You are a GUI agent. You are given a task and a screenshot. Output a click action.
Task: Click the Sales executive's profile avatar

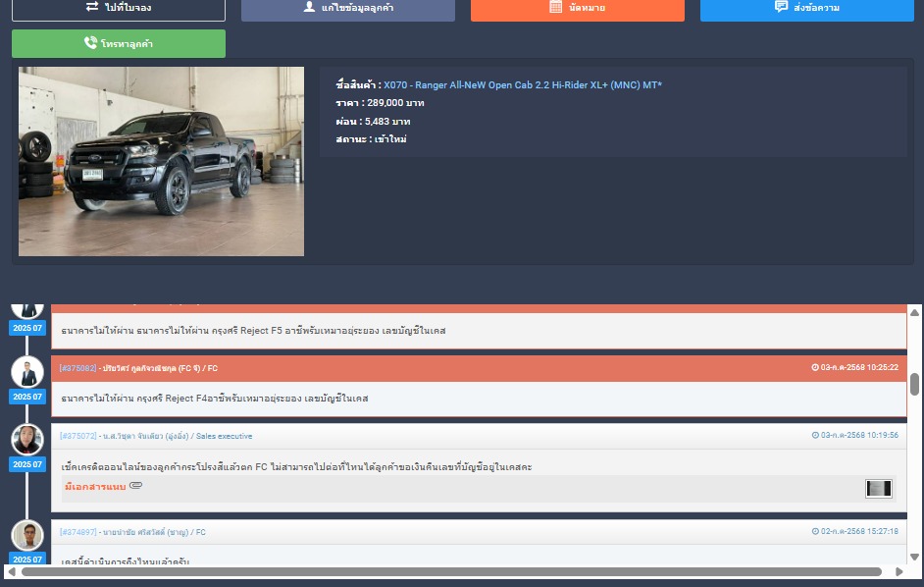pos(27,440)
